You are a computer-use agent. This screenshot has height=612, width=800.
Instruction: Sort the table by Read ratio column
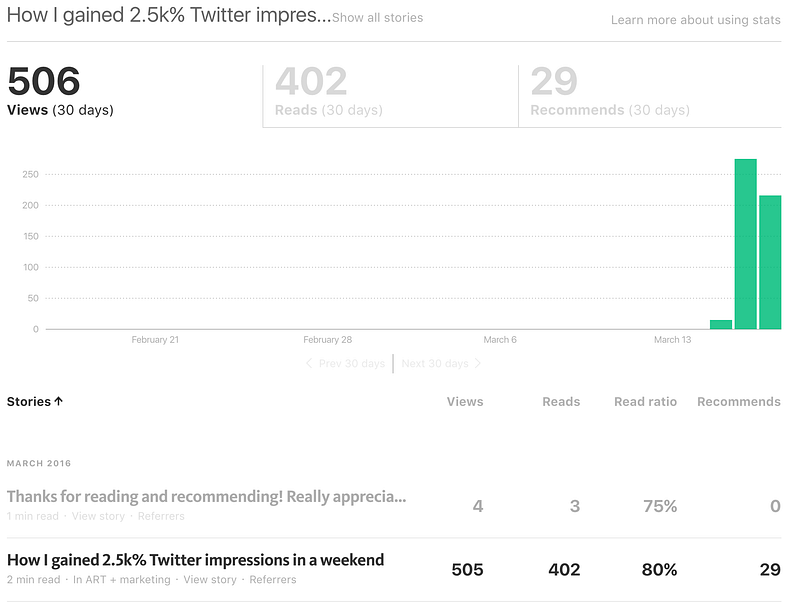coord(645,401)
